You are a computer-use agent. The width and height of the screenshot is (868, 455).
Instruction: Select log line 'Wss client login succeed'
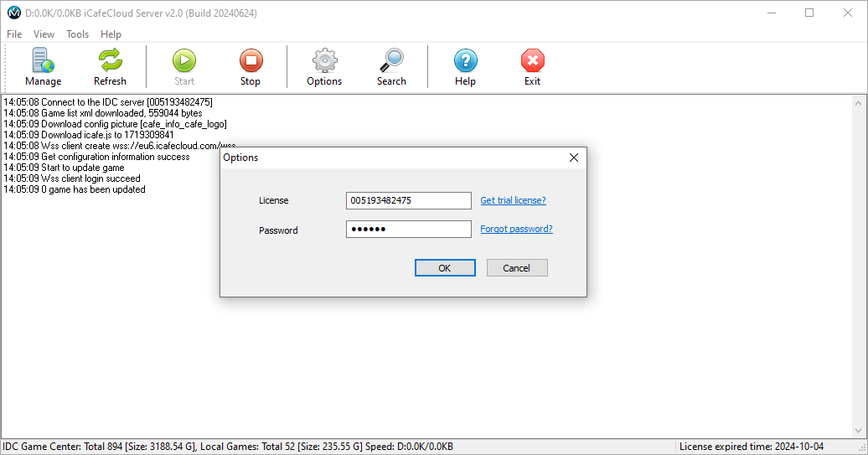tap(72, 178)
